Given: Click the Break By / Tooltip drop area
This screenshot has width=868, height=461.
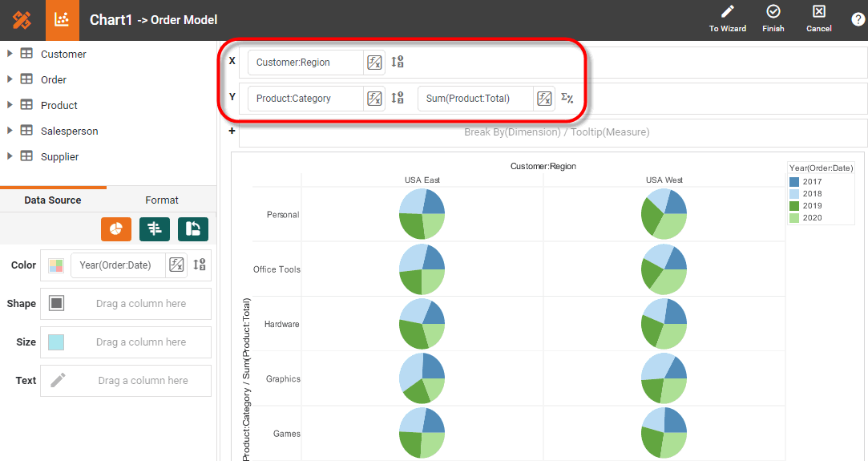Looking at the screenshot, I should click(556, 132).
